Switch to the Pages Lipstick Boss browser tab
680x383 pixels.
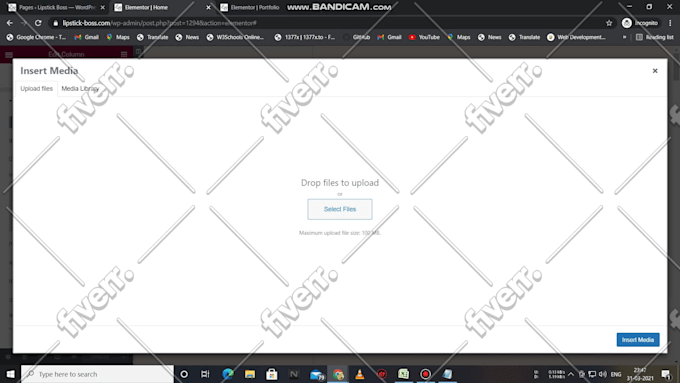point(56,7)
